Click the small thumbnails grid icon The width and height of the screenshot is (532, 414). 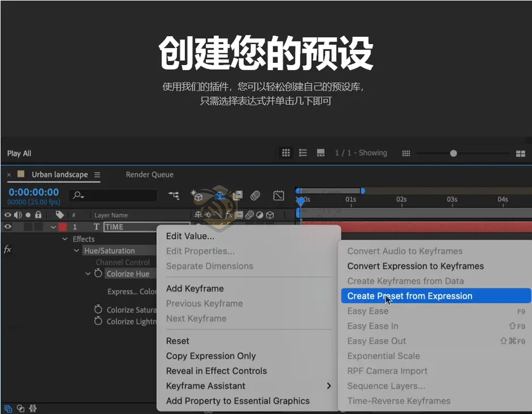(x=406, y=153)
